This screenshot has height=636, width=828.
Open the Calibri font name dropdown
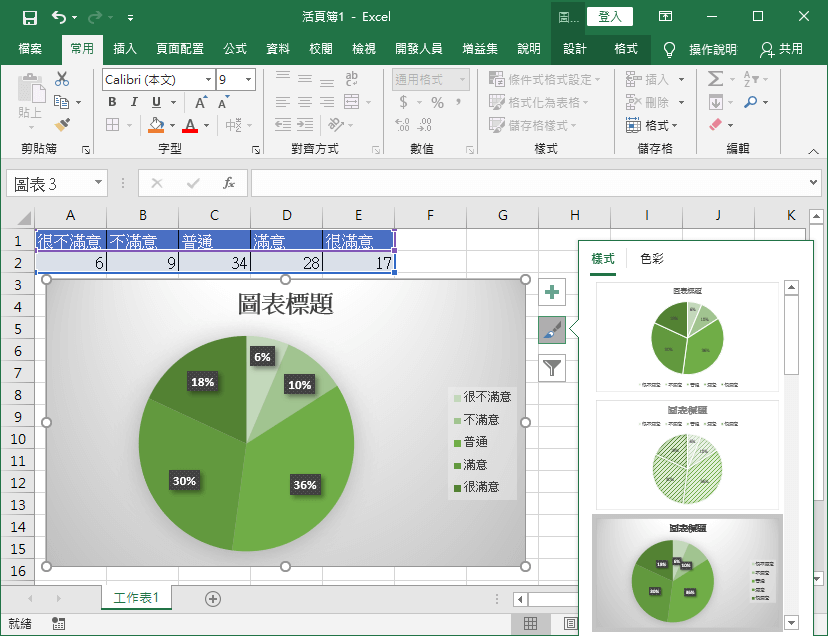209,80
